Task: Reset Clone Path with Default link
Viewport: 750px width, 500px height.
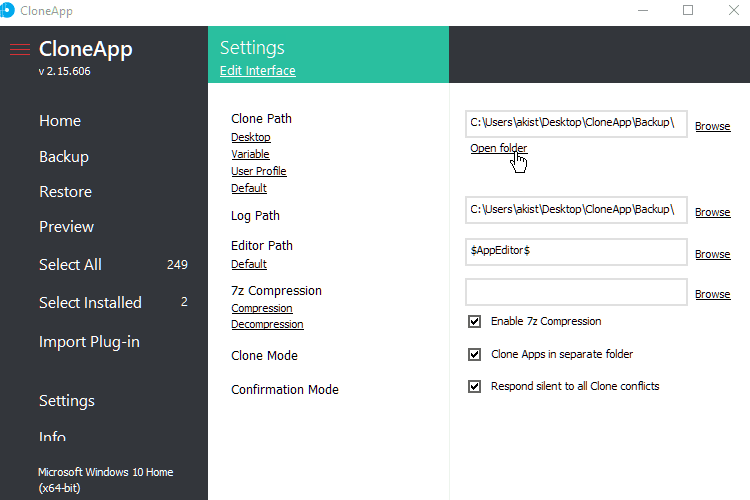Action: tap(249, 188)
